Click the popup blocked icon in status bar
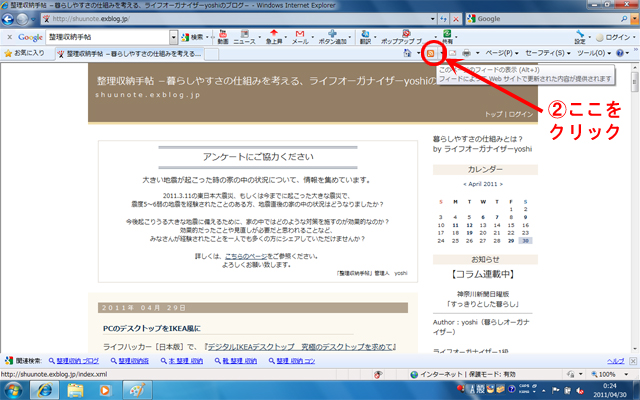Viewport: 640px width, 400px height. 378,374
